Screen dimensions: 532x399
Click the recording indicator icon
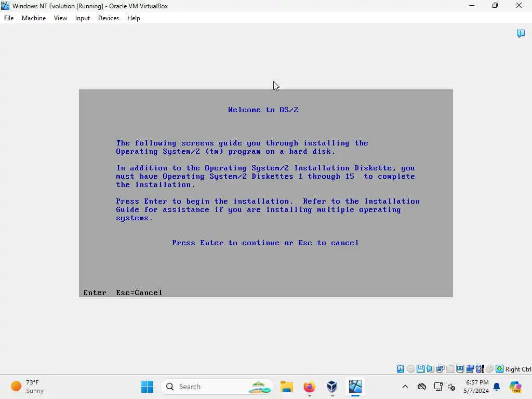coord(470,369)
